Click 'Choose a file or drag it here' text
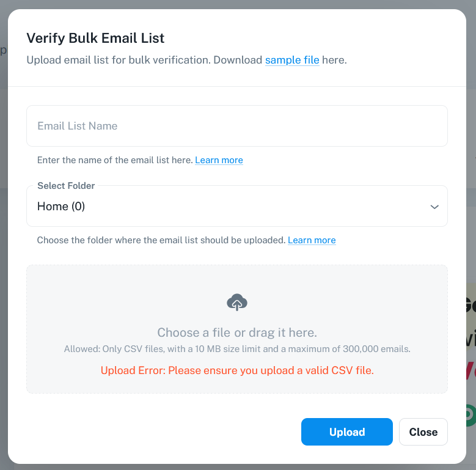This screenshot has height=470, width=476. [237, 332]
